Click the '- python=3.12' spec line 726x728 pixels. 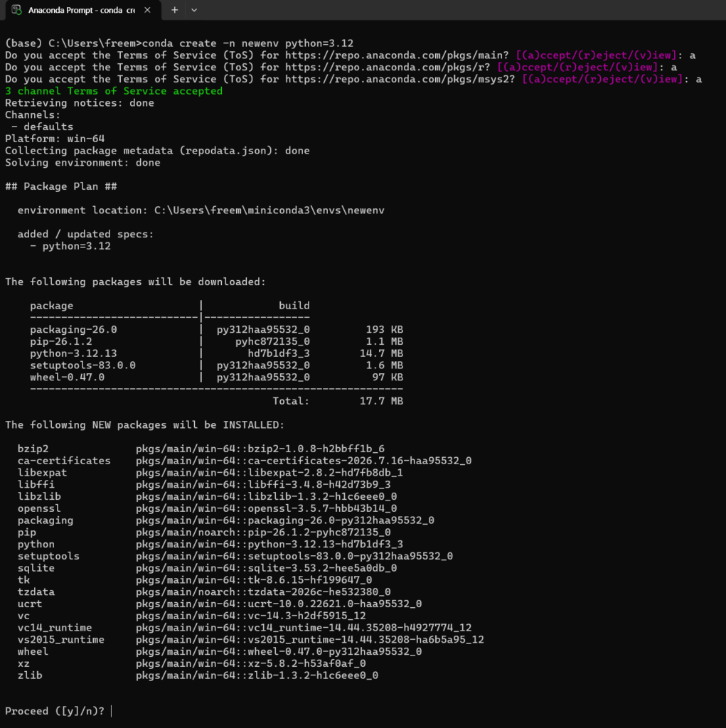coord(70,246)
